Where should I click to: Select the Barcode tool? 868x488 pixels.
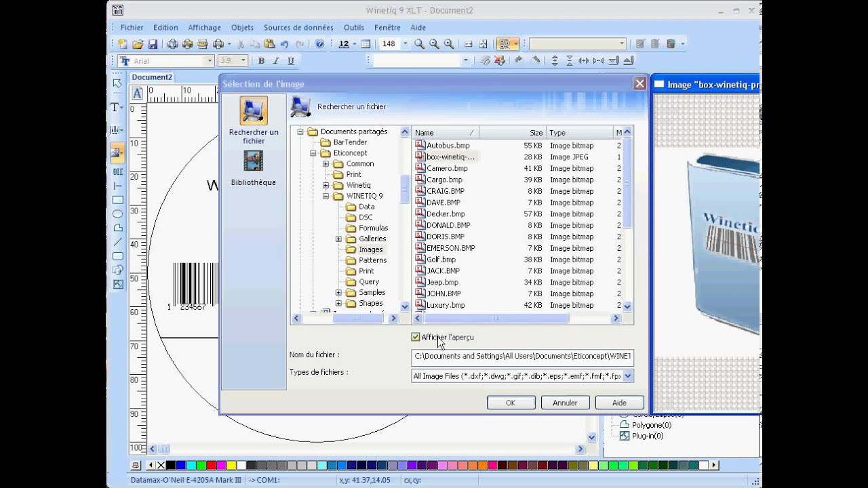tap(117, 130)
